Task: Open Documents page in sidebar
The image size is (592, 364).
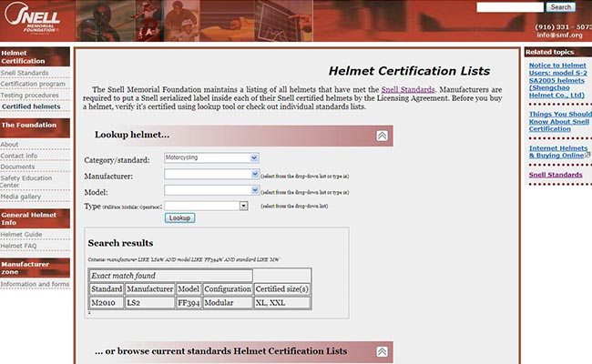Action: click(17, 167)
